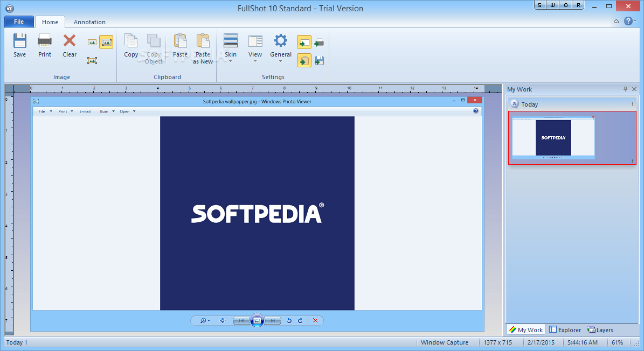Toggle the highlighted send-to-window icon in Settings
The height and width of the screenshot is (351, 644).
pos(304,42)
